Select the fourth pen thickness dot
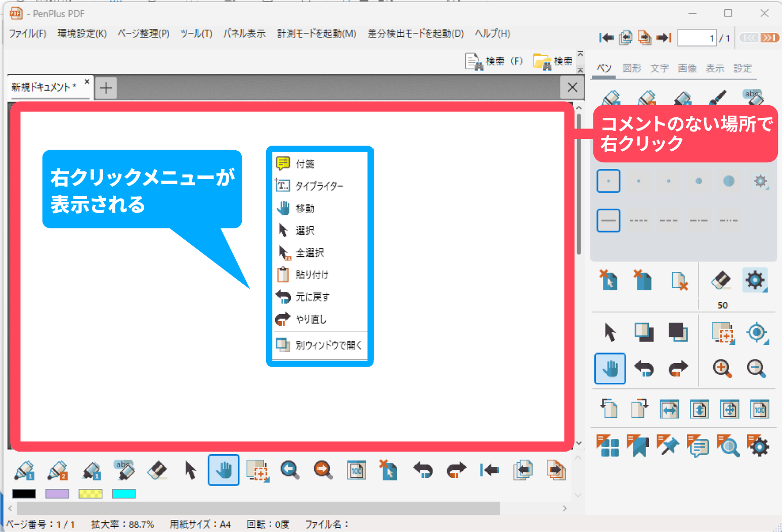782x532 pixels. click(699, 181)
